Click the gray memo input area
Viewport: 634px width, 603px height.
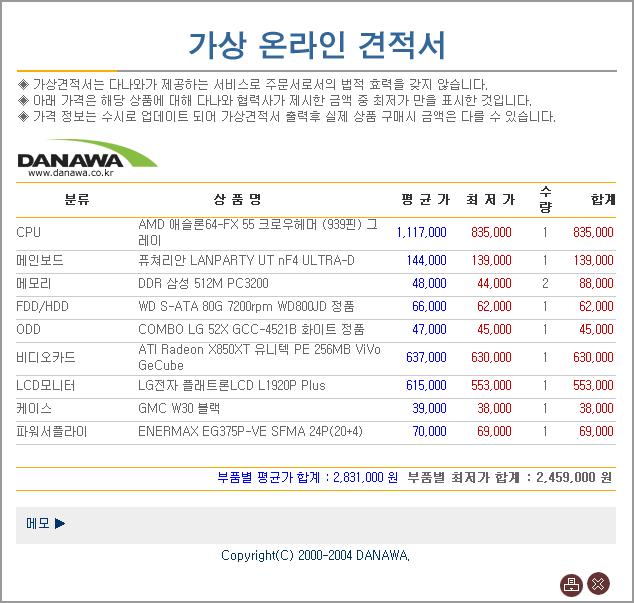pos(330,523)
